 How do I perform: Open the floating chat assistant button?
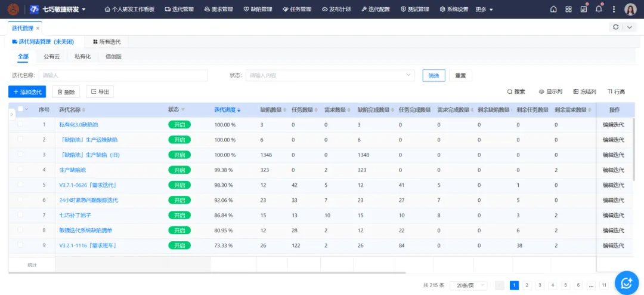(x=626, y=282)
